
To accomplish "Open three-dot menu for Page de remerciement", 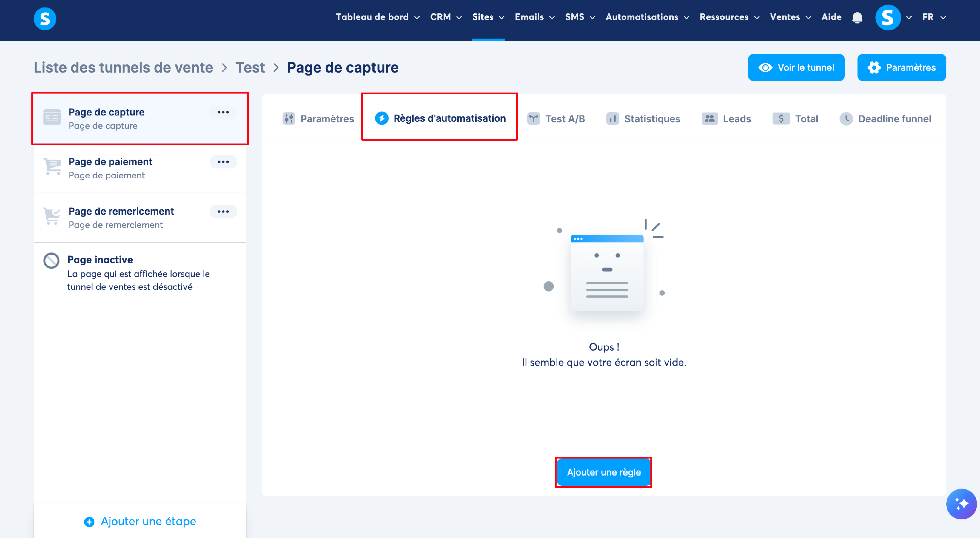I will 223,211.
